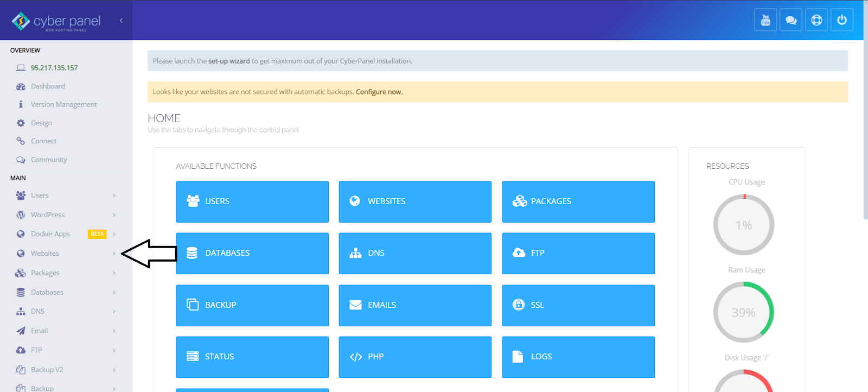
Task: Click the CyberPanel logo
Action: pos(56,21)
